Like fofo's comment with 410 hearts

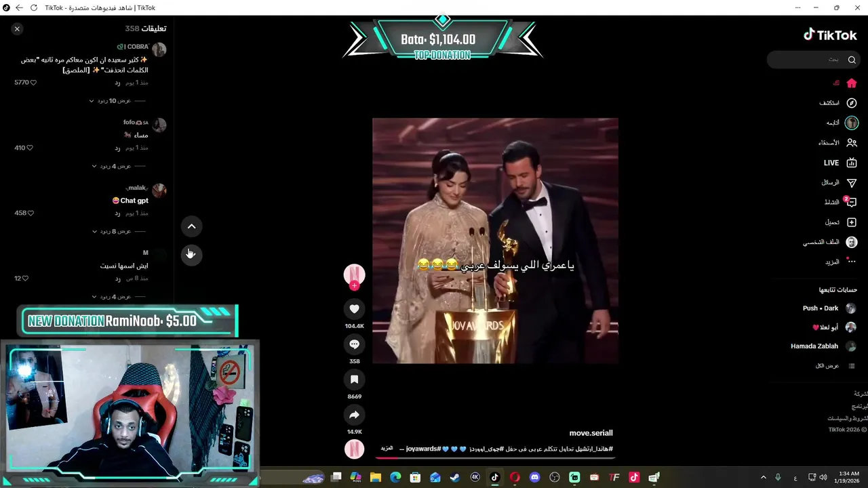point(29,148)
